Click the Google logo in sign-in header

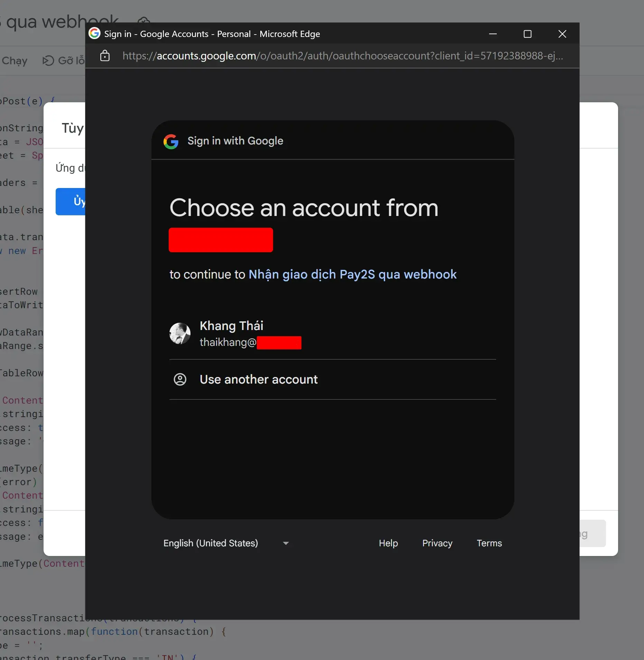[171, 141]
